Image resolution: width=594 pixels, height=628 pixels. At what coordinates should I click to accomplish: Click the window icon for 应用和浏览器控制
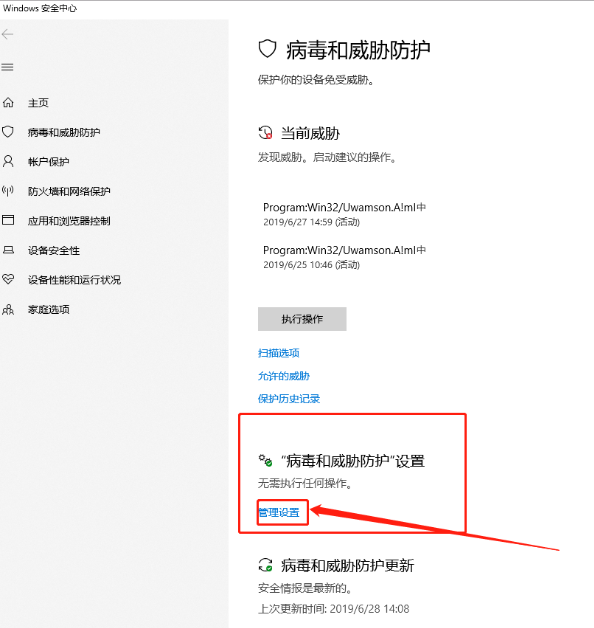coord(8,220)
